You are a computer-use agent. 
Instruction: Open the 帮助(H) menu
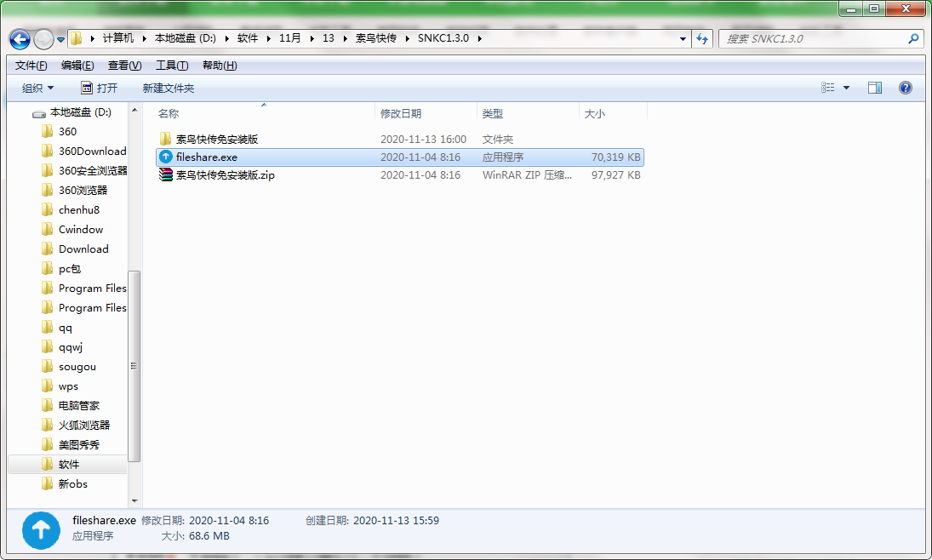[220, 66]
